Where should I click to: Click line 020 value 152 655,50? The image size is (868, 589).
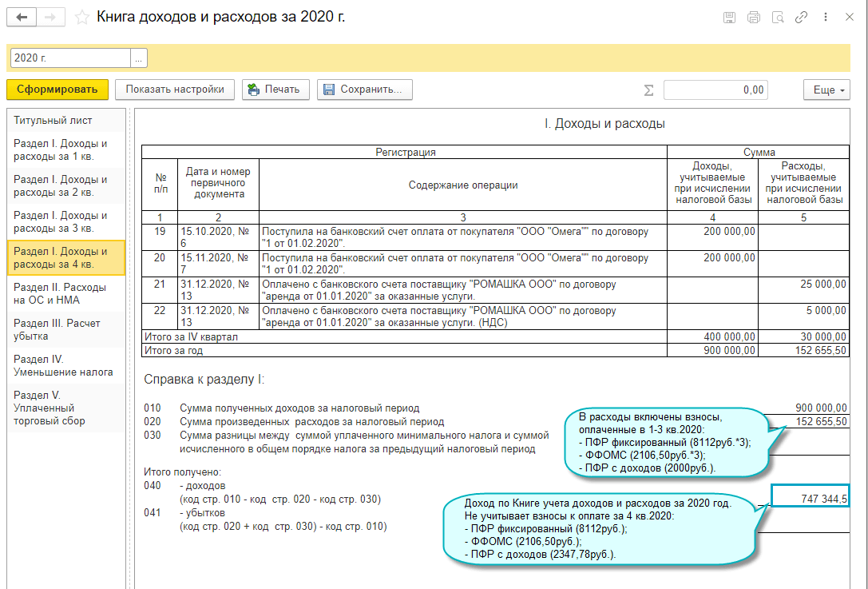[x=821, y=422]
